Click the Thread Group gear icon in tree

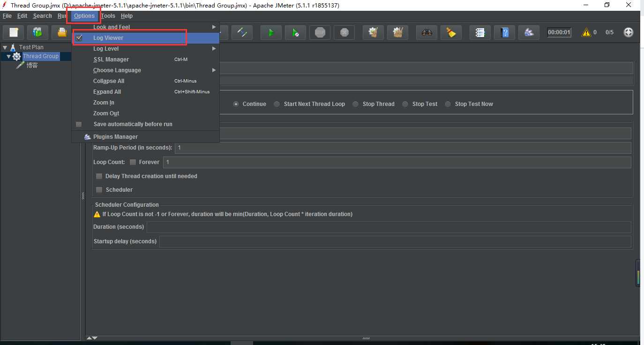[x=16, y=56]
